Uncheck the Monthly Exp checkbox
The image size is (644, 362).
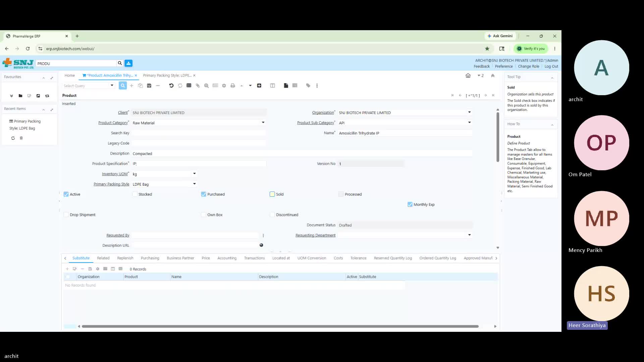pos(410,204)
